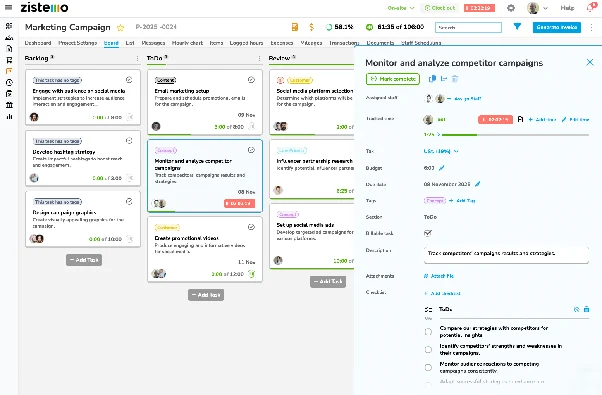Click the Attach File link

[x=438, y=276]
